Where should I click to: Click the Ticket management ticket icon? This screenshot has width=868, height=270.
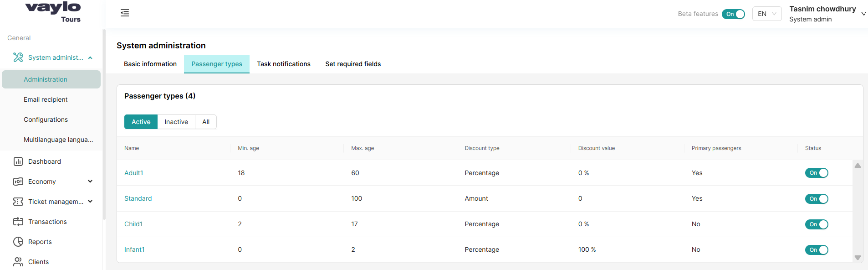coord(18,202)
